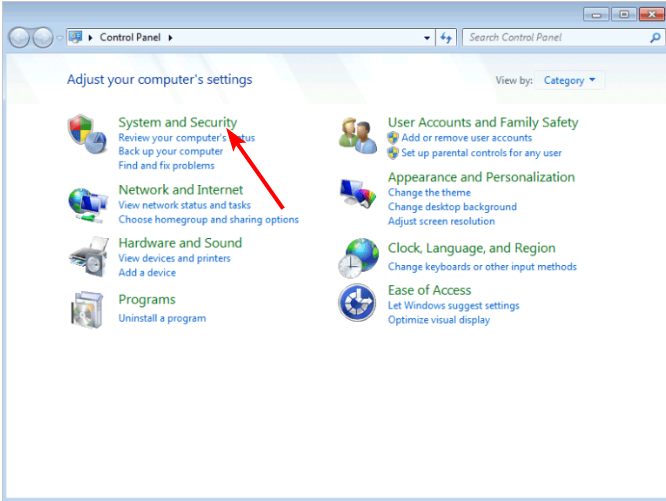Screen dimensions: 666x501
Task: Open Network and Internet category
Action: pyautogui.click(x=181, y=189)
